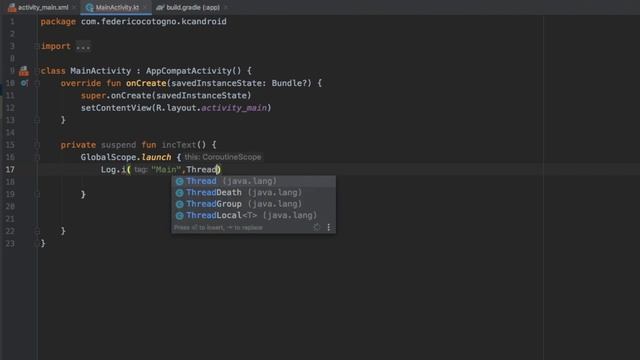Click the activity_main layout reference
Image resolution: width=640 pixels, height=360 pixels.
click(234, 108)
